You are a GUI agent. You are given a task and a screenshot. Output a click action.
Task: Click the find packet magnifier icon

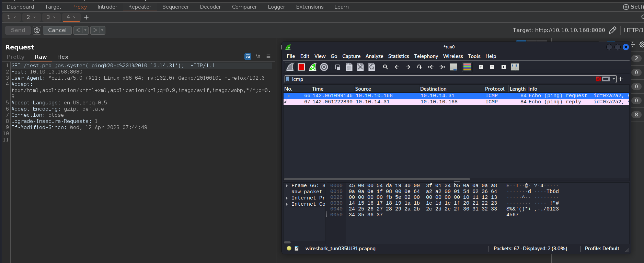click(x=386, y=67)
